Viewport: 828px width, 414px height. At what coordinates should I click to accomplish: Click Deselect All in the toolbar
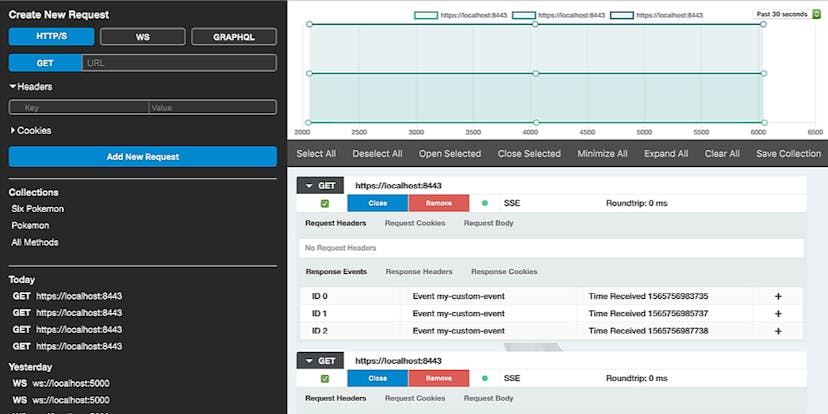[377, 154]
